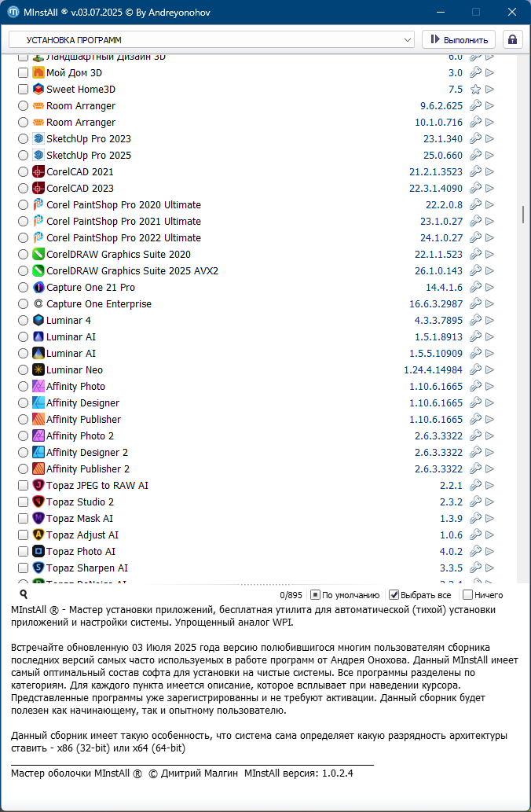Viewport: 531px width, 812px height.
Task: Click the Luminar 4 list entry
Action: coord(68,320)
